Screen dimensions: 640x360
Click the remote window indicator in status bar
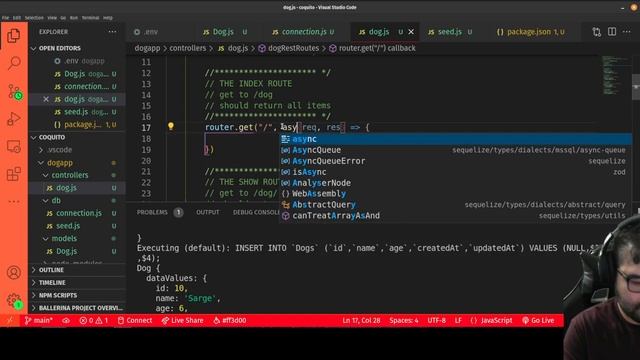9,321
